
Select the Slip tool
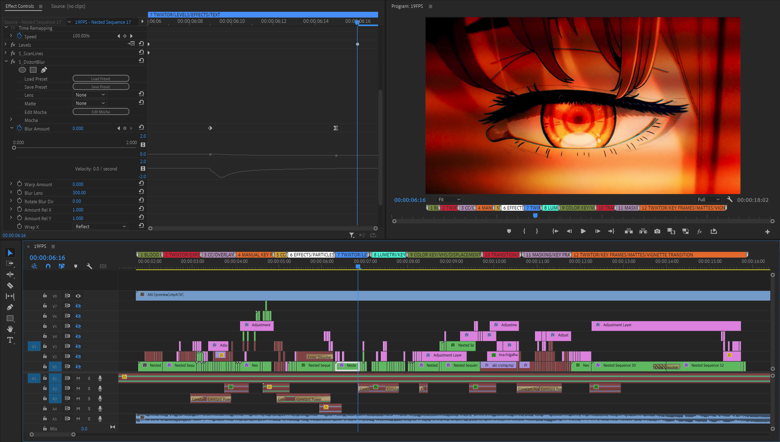coord(10,296)
